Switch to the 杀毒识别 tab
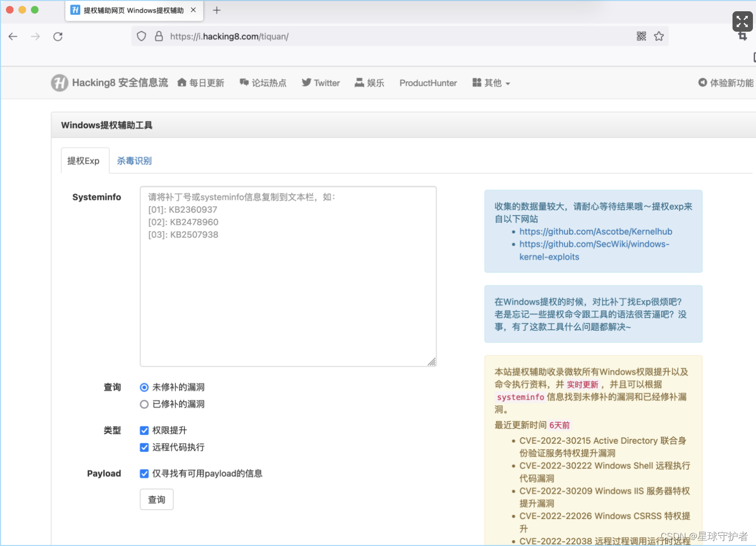The image size is (756, 546). (x=134, y=161)
